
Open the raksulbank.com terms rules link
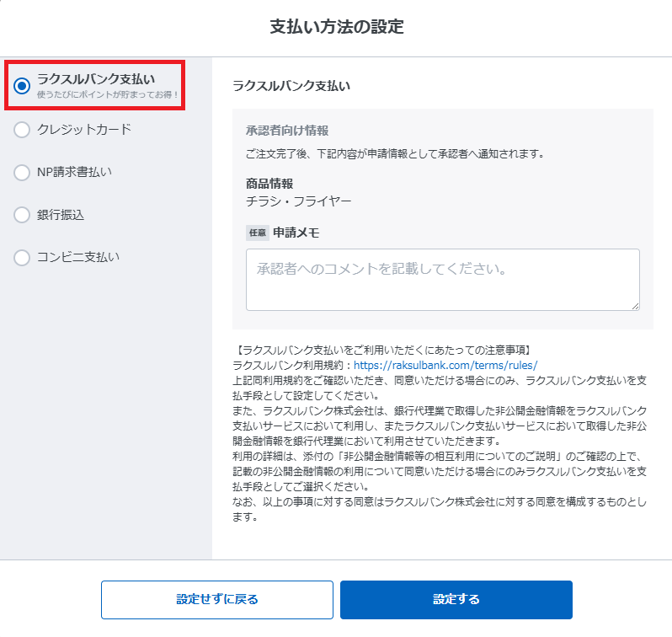[x=445, y=366]
